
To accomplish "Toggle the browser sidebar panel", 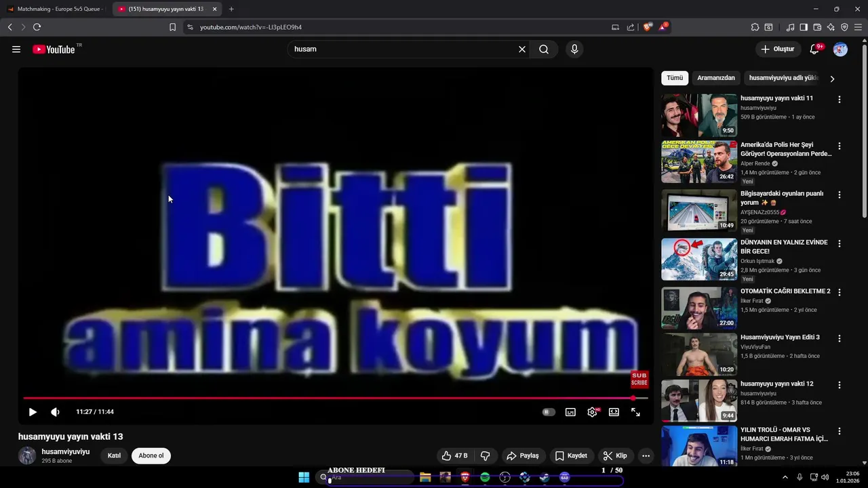I will click(804, 27).
